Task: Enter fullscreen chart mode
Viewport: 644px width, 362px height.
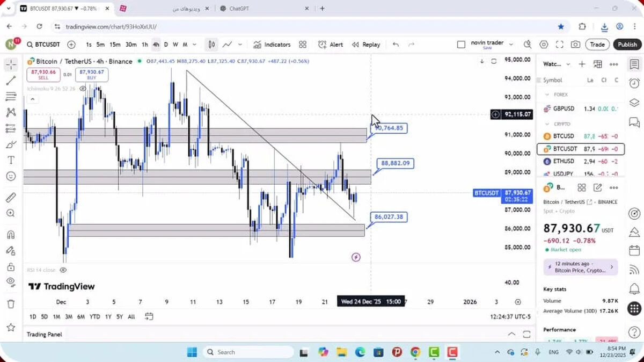Action: click(x=560, y=45)
